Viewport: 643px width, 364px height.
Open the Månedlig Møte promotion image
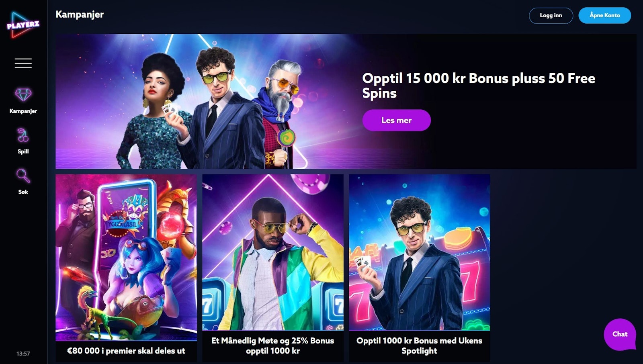(273, 252)
